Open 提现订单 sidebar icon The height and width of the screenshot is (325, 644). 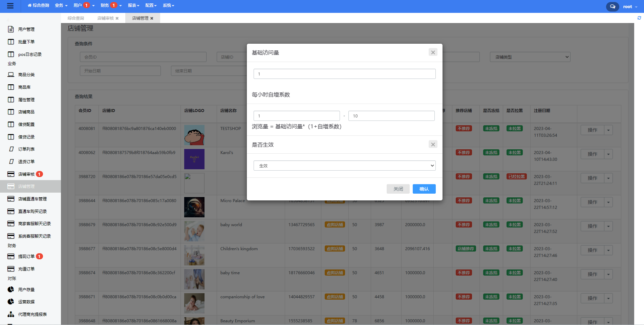[x=11, y=256]
